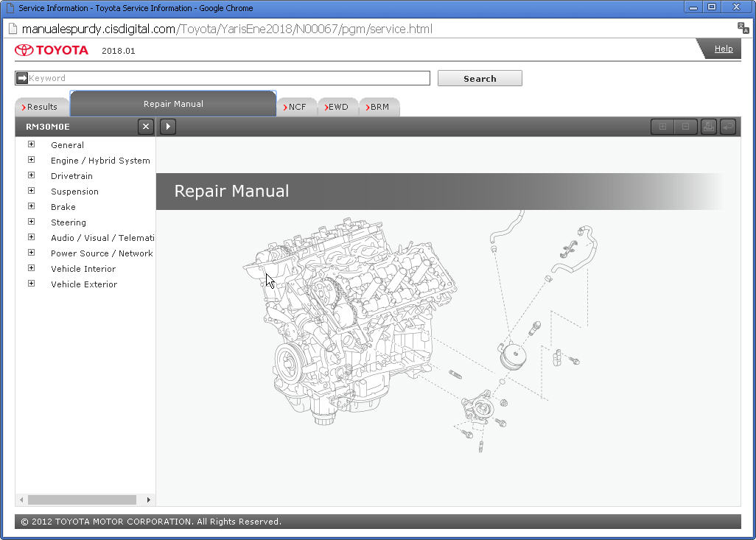Viewport: 756px width, 540px height.
Task: Select the Steering label
Action: tap(69, 222)
